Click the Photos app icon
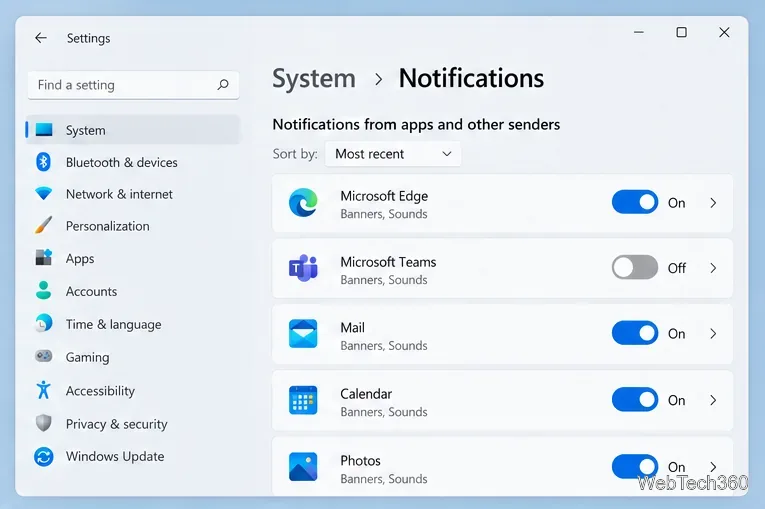Image resolution: width=765 pixels, height=509 pixels. tap(303, 467)
